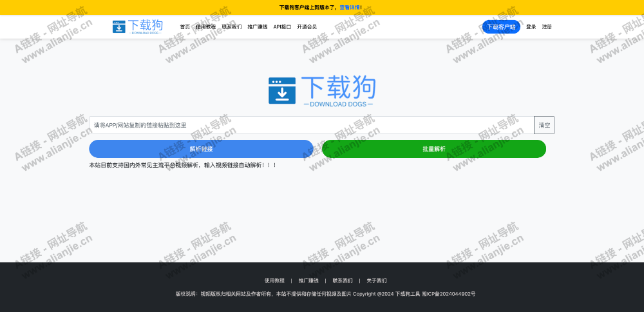The height and width of the screenshot is (312, 644).
Task: Go to 联系我们 in the header
Action: point(232,26)
